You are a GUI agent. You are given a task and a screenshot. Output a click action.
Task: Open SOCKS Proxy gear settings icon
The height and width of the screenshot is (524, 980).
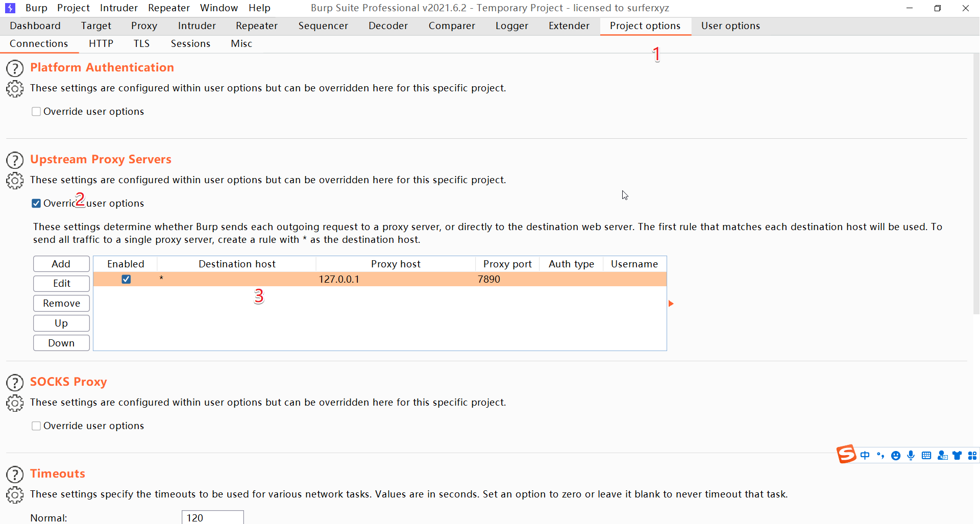click(x=15, y=403)
